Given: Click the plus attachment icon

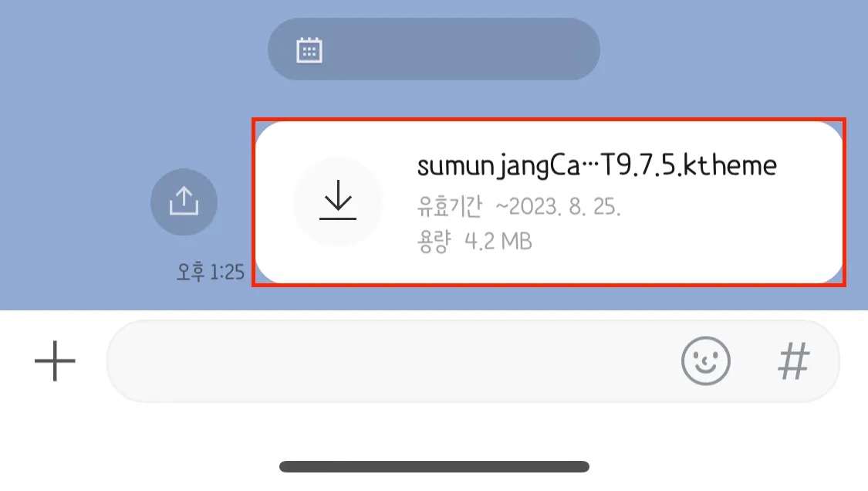Looking at the screenshot, I should (x=55, y=361).
